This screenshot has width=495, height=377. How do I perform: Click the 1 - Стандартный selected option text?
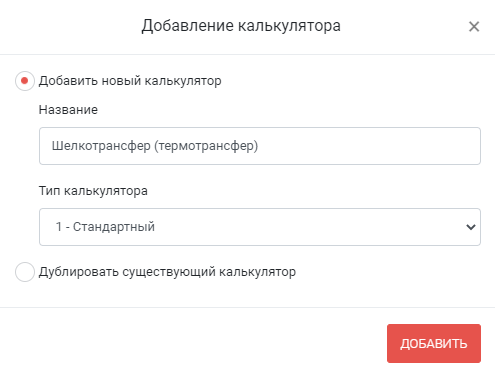105,227
